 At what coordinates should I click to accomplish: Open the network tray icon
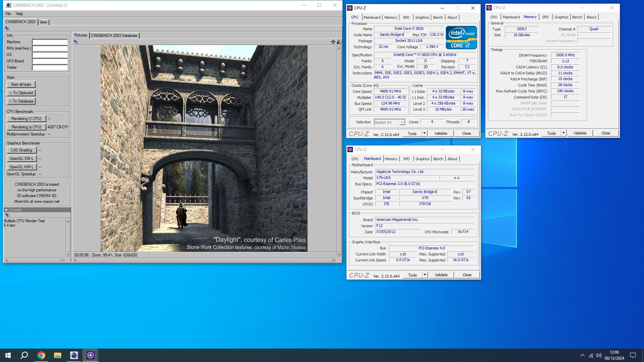pyautogui.click(x=591, y=355)
